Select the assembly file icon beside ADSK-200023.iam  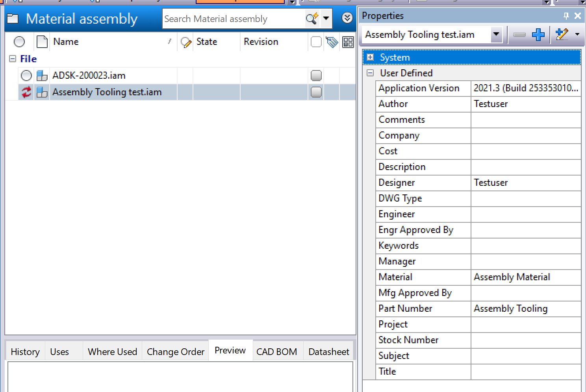click(x=41, y=75)
